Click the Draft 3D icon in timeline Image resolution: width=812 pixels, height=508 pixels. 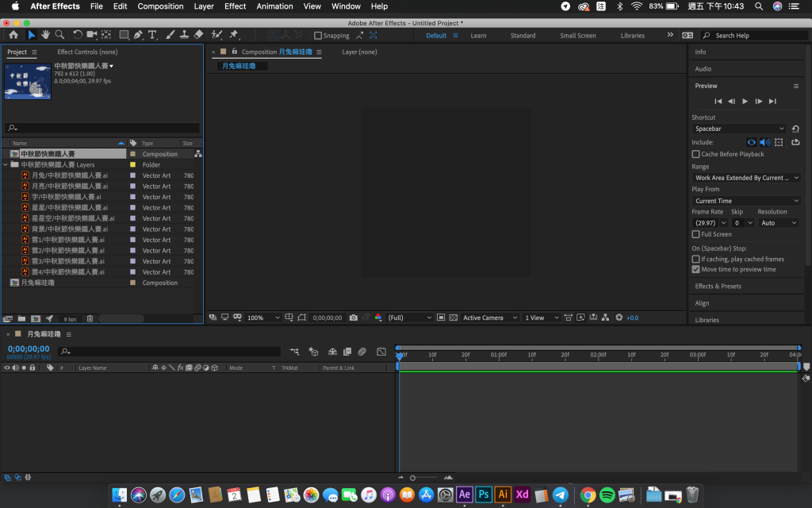(312, 352)
